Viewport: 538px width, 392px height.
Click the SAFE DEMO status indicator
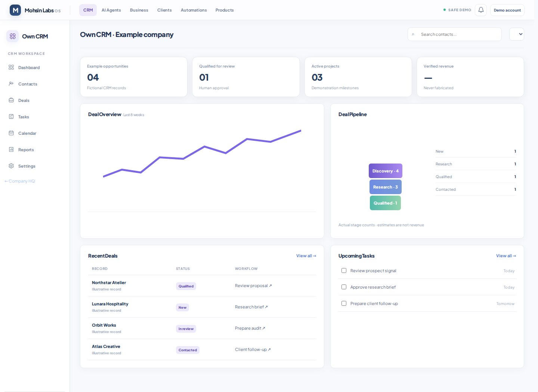(x=457, y=10)
